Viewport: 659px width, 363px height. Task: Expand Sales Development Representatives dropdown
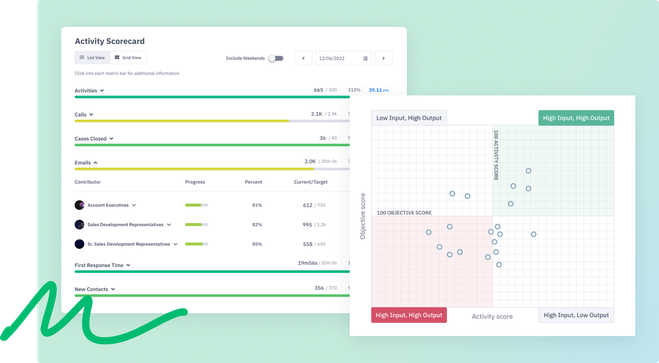pyautogui.click(x=169, y=225)
